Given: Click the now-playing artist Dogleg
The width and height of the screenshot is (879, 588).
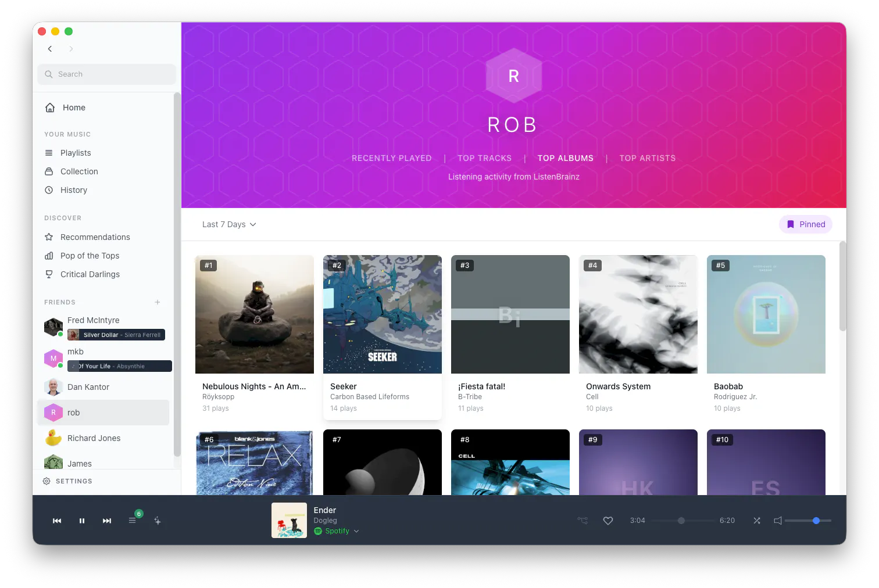Looking at the screenshot, I should tap(326, 521).
